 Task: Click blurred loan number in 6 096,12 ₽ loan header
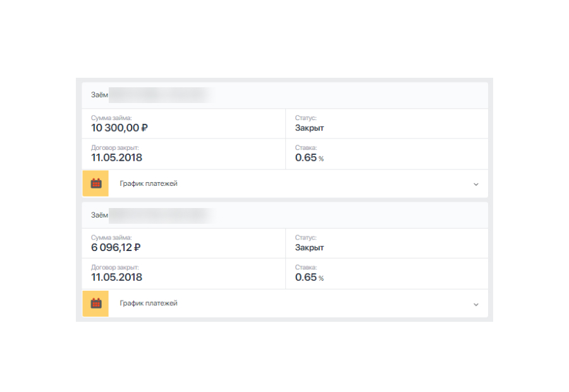click(158, 215)
